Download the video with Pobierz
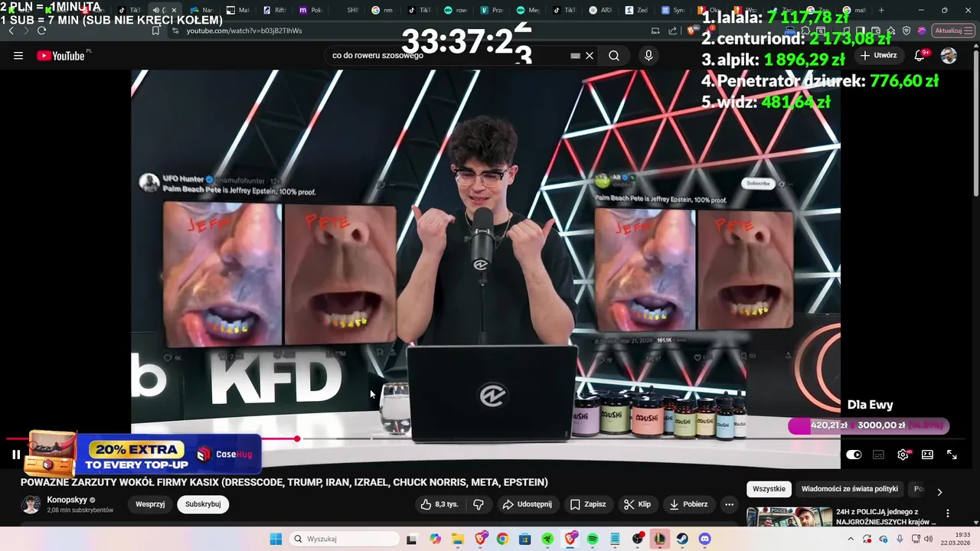The height and width of the screenshot is (551, 980). pos(688,504)
